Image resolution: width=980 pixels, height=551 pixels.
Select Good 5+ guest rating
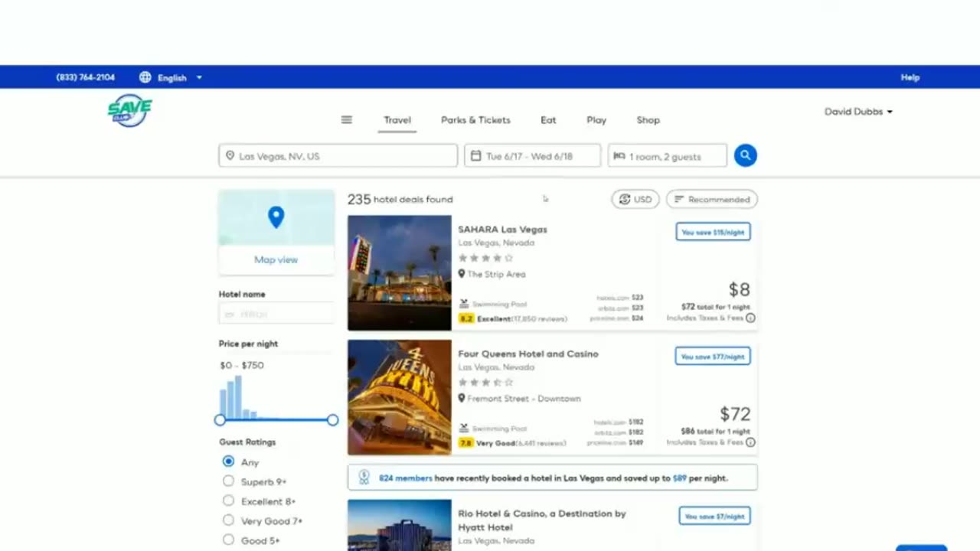(228, 540)
